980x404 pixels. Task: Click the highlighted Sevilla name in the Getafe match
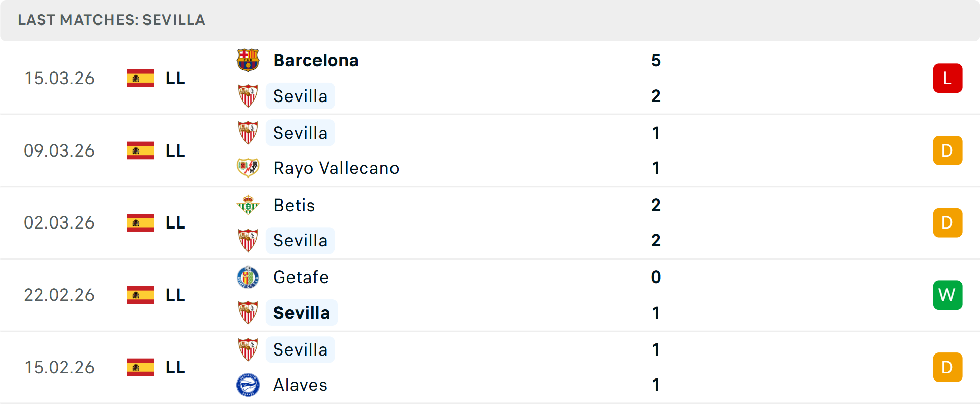pyautogui.click(x=302, y=313)
